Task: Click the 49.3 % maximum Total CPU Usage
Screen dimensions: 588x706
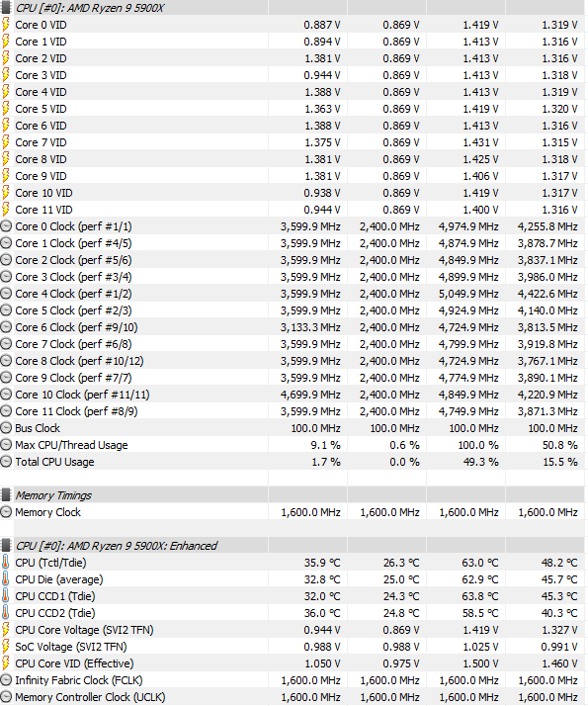Action: point(481,462)
